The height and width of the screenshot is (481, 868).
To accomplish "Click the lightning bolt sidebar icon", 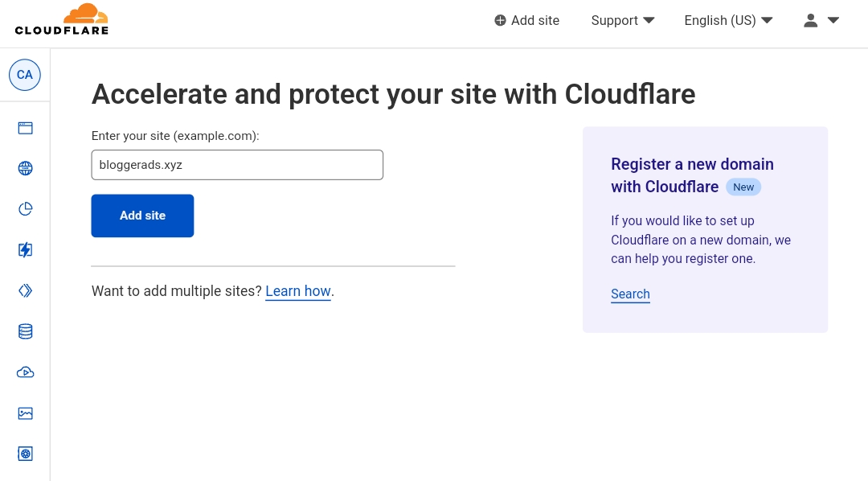I will (x=26, y=250).
